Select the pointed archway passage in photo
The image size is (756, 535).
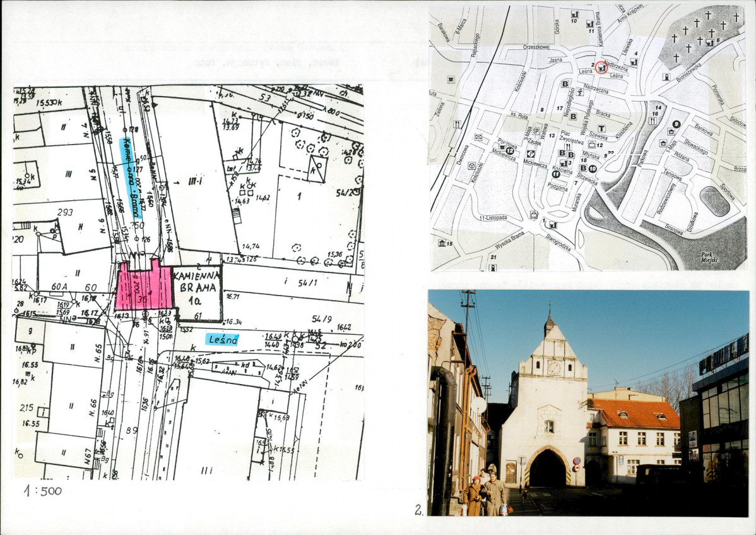pyautogui.click(x=547, y=467)
